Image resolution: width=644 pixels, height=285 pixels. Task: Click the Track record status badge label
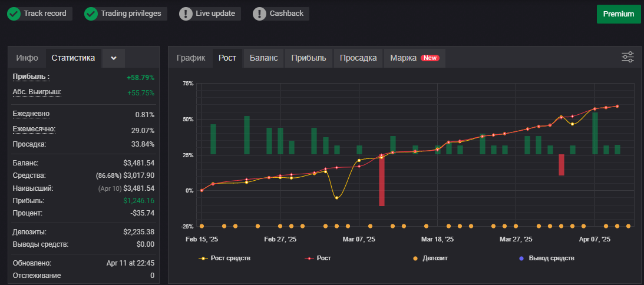45,14
